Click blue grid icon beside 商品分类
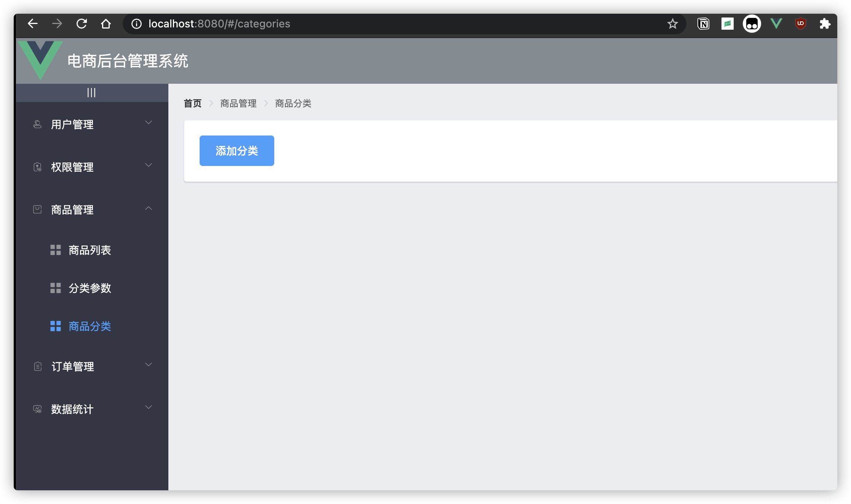 click(56, 326)
